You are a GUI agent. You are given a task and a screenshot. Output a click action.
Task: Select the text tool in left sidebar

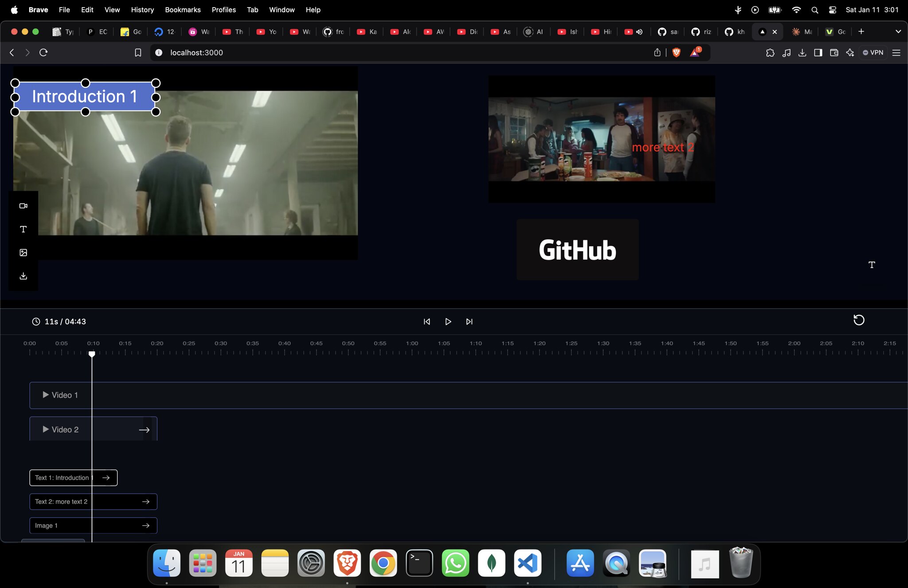tap(23, 229)
